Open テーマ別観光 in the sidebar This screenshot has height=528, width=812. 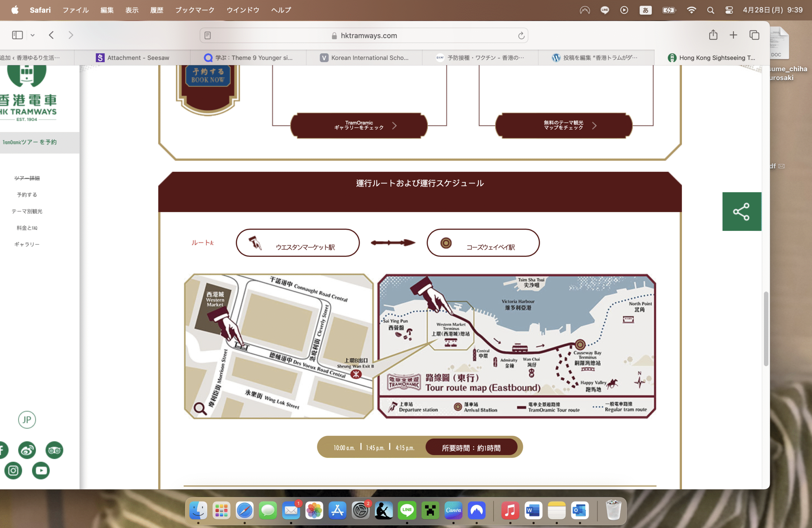pyautogui.click(x=27, y=211)
